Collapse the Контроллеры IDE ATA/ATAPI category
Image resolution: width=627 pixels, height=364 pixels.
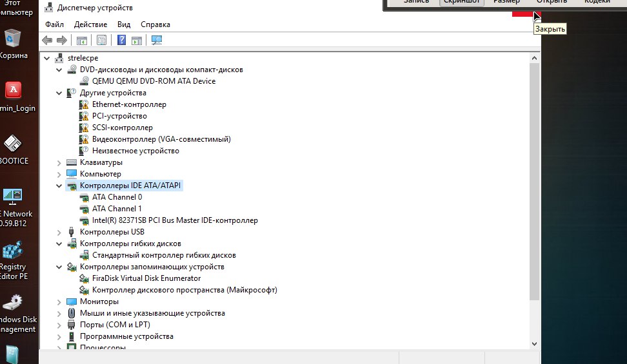pyautogui.click(x=59, y=186)
